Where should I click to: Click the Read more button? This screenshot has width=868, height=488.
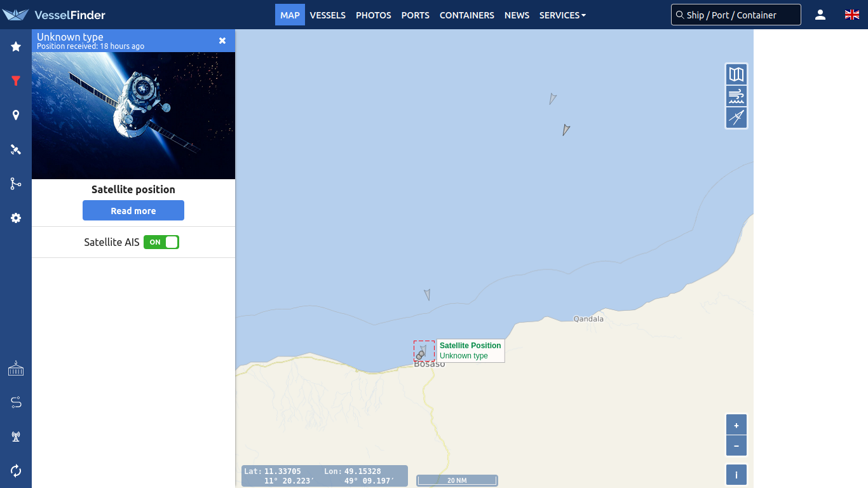coord(133,210)
